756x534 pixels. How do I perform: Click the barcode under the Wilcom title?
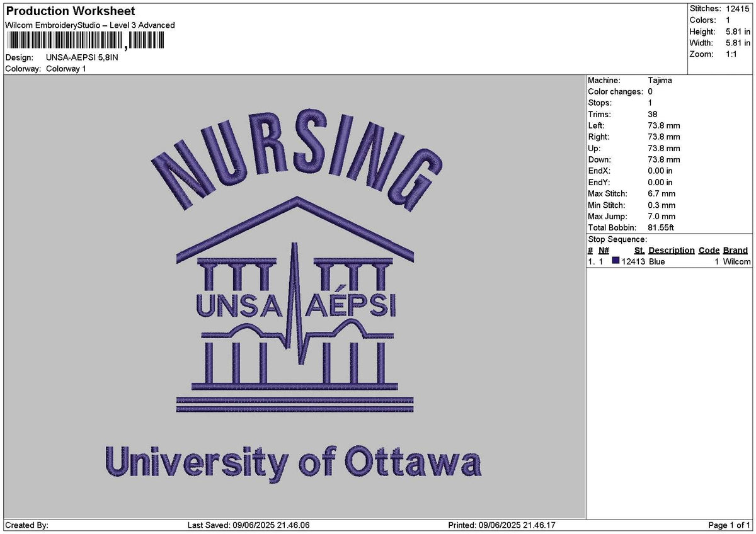point(86,41)
